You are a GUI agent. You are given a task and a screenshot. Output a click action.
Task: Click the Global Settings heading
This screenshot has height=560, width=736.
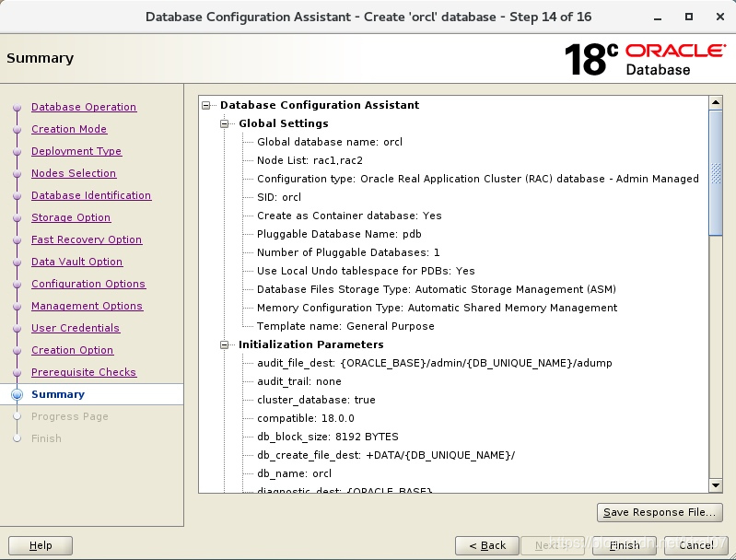[284, 123]
